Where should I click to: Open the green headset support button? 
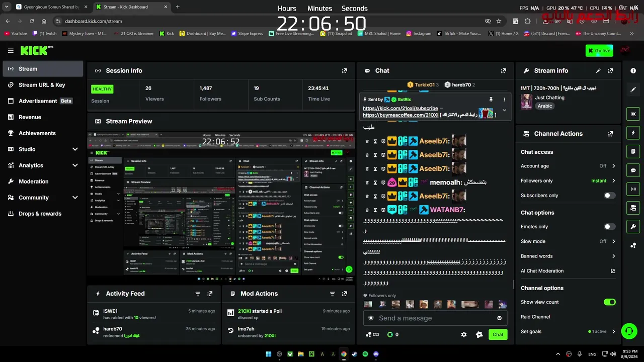click(629, 331)
